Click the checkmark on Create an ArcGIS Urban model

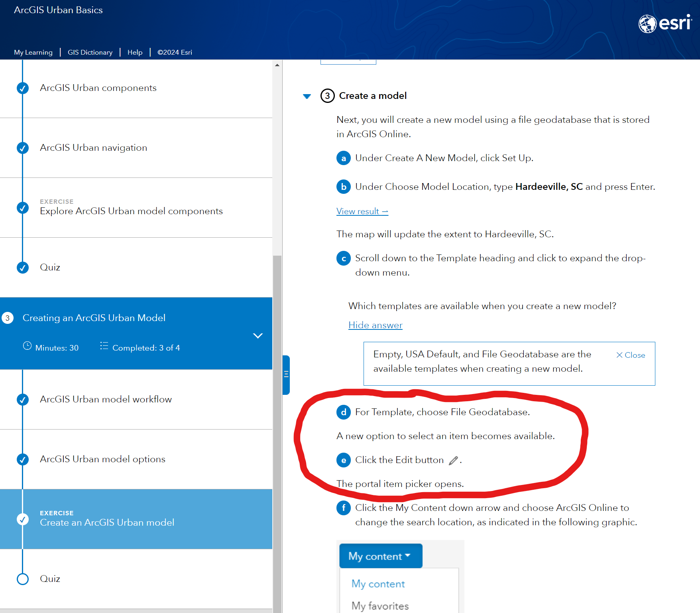pyautogui.click(x=23, y=519)
